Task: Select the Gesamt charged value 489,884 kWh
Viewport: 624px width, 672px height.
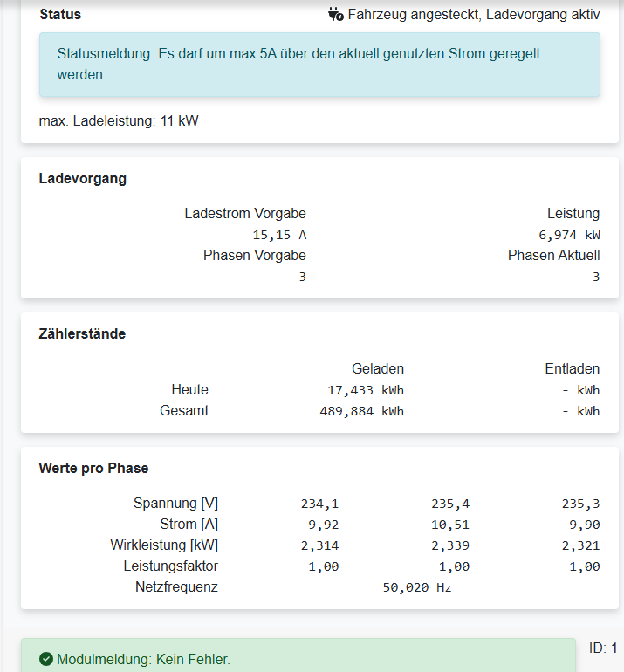Action: click(361, 411)
